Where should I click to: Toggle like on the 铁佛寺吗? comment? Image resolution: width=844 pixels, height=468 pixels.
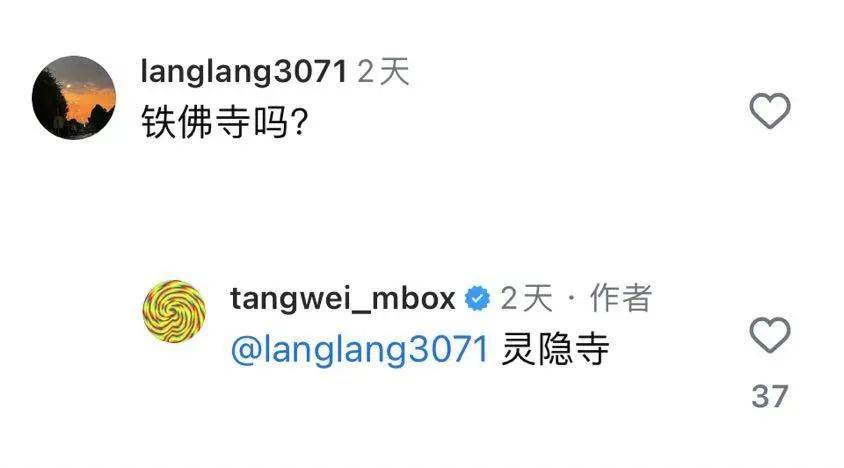click(770, 111)
